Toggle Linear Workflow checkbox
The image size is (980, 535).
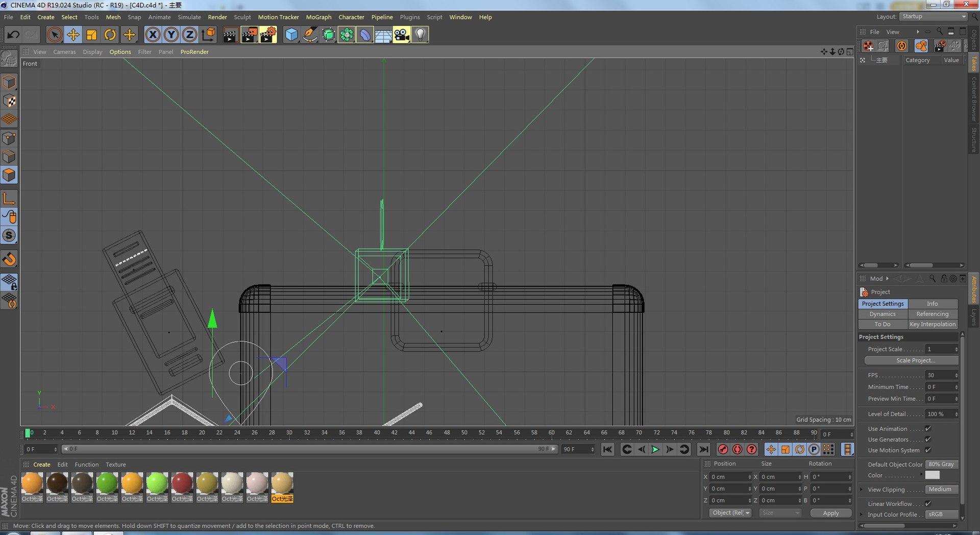click(x=928, y=504)
